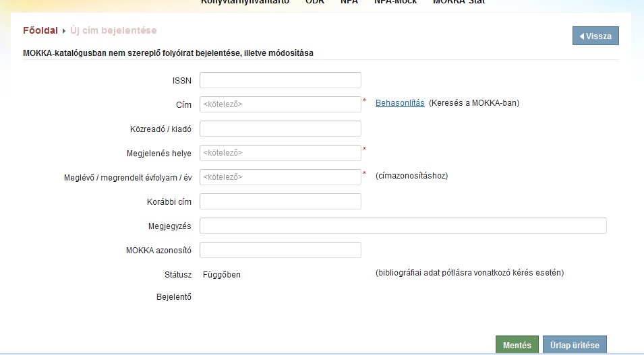The width and height of the screenshot is (644, 355).
Task: Focus the wide Megjegyzés field
Action: point(403,226)
